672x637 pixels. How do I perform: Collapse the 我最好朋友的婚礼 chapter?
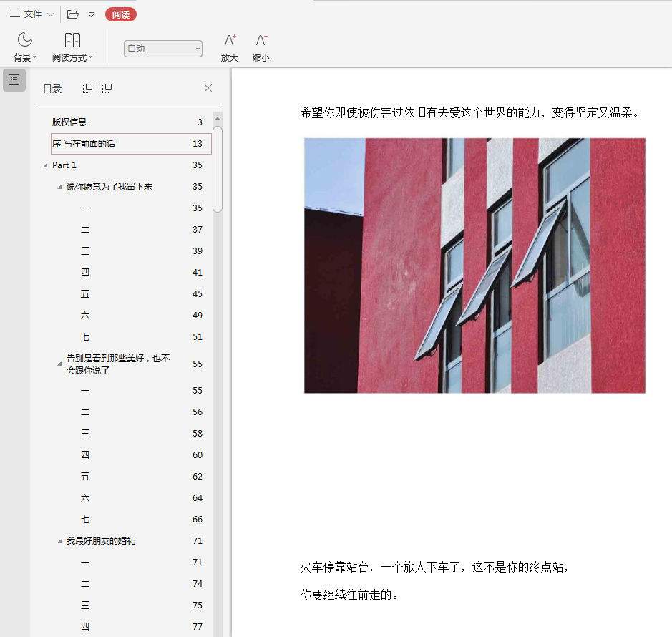point(60,541)
